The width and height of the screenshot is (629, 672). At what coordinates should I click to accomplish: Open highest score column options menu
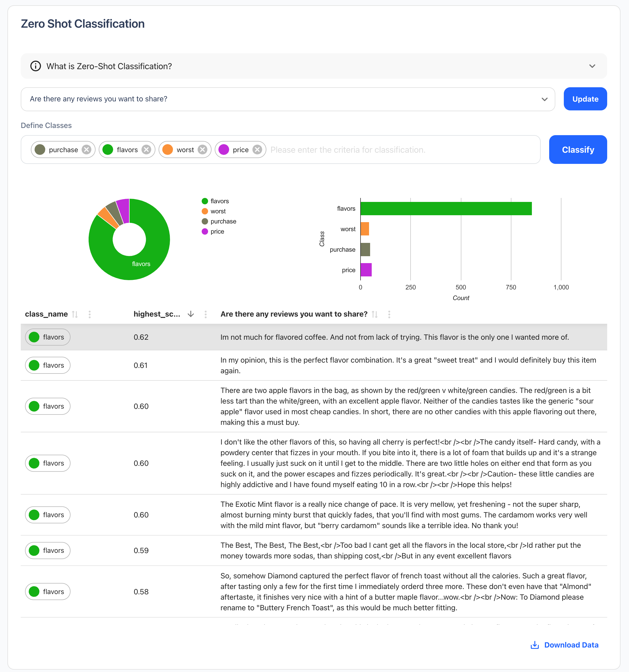(x=205, y=314)
